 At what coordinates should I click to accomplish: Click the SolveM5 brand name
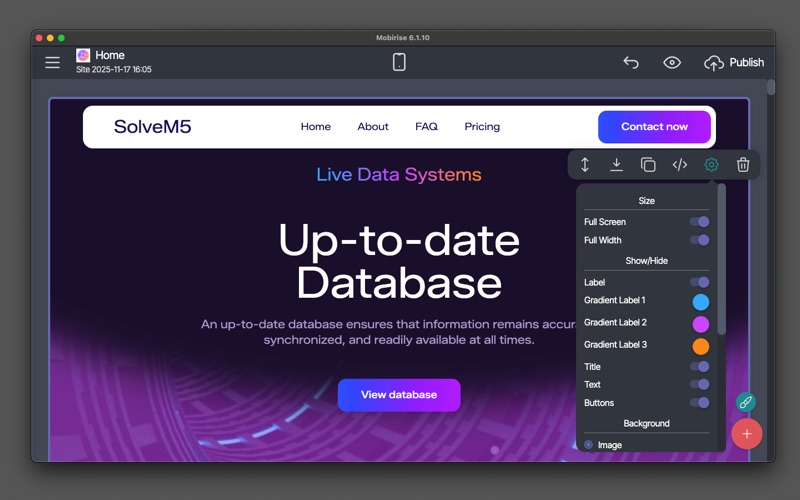tap(153, 127)
